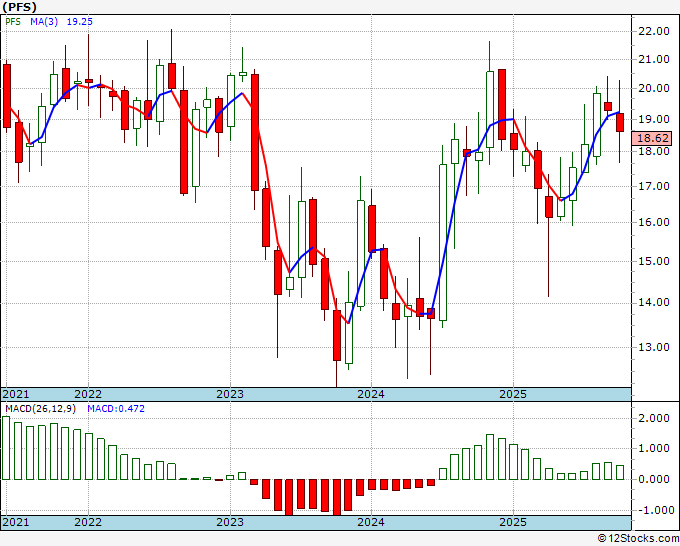Click the 14.00 price axis label
This screenshot has width=680, height=546.
pyautogui.click(x=654, y=302)
